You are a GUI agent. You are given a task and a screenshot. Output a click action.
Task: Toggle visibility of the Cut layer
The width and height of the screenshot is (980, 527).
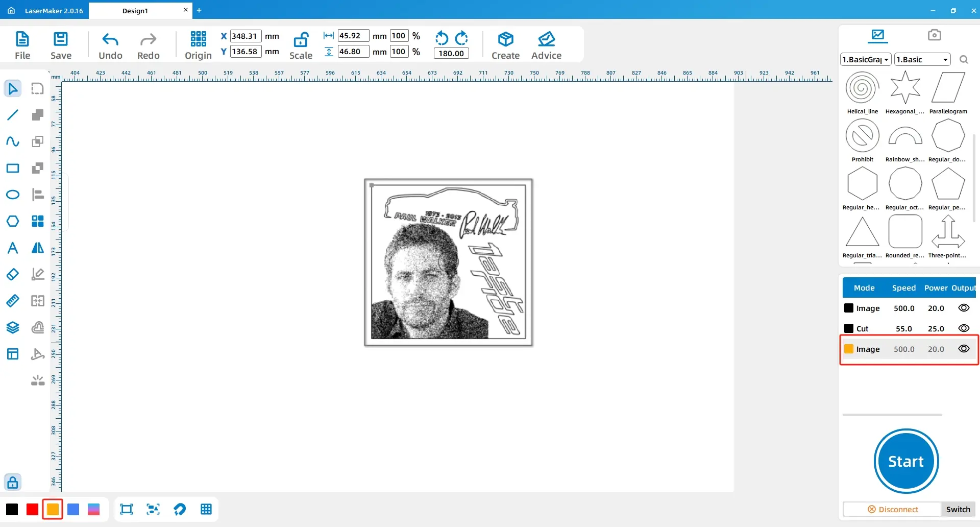point(964,328)
